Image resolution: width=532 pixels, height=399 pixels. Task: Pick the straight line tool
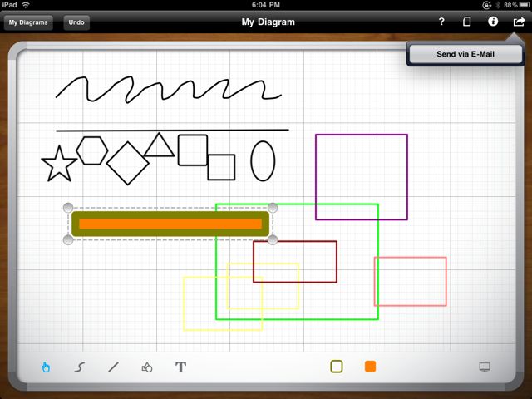(x=113, y=367)
